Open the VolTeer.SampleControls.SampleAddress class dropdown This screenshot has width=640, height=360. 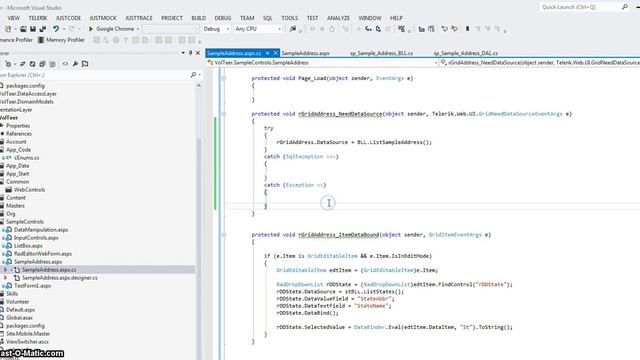click(x=436, y=63)
